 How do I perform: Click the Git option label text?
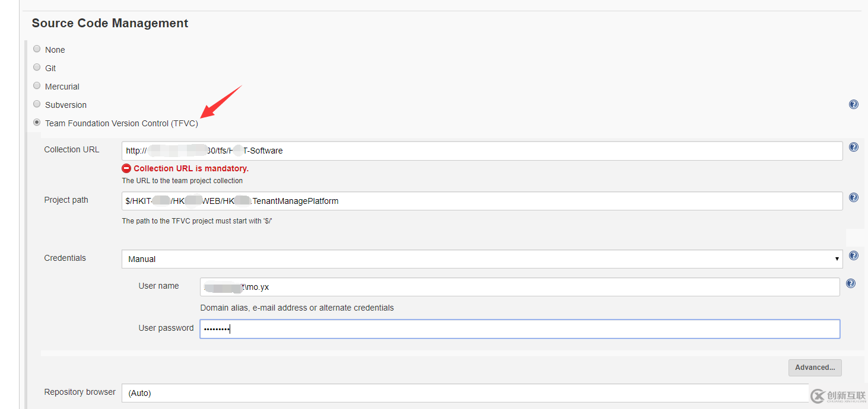click(50, 68)
